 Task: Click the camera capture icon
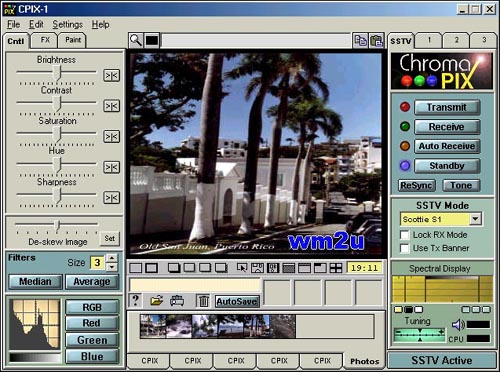coord(177,301)
